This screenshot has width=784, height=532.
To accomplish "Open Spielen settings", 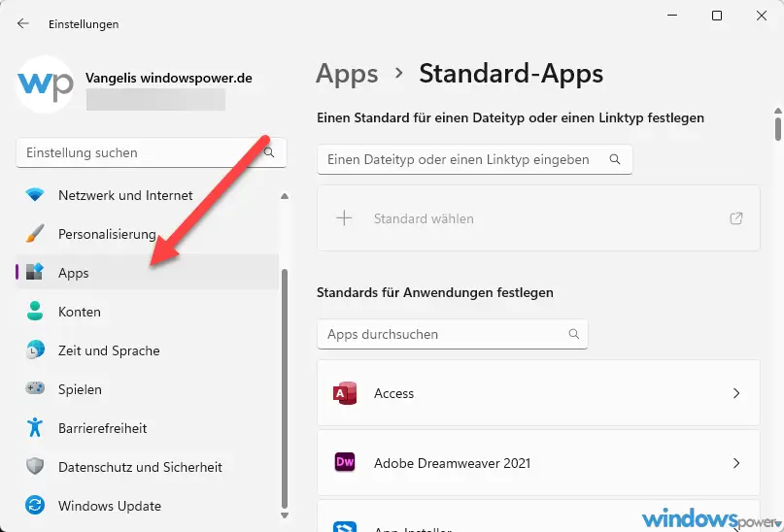I will click(x=148, y=389).
